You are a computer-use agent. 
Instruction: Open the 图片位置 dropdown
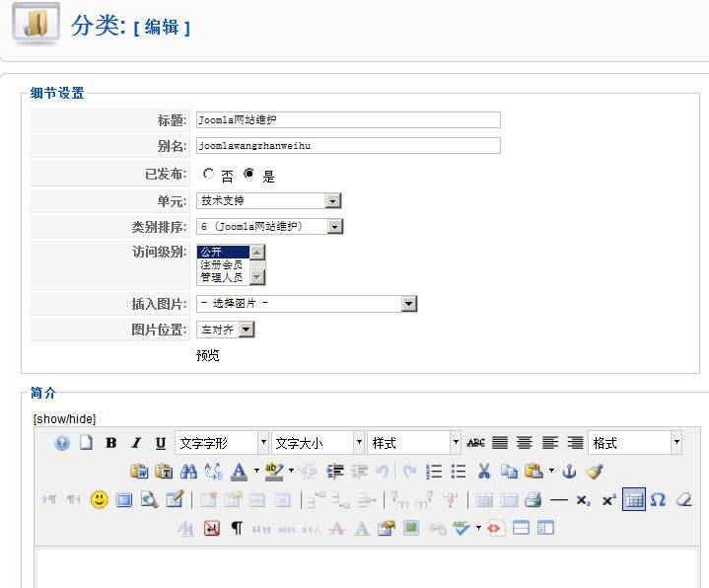pos(226,330)
